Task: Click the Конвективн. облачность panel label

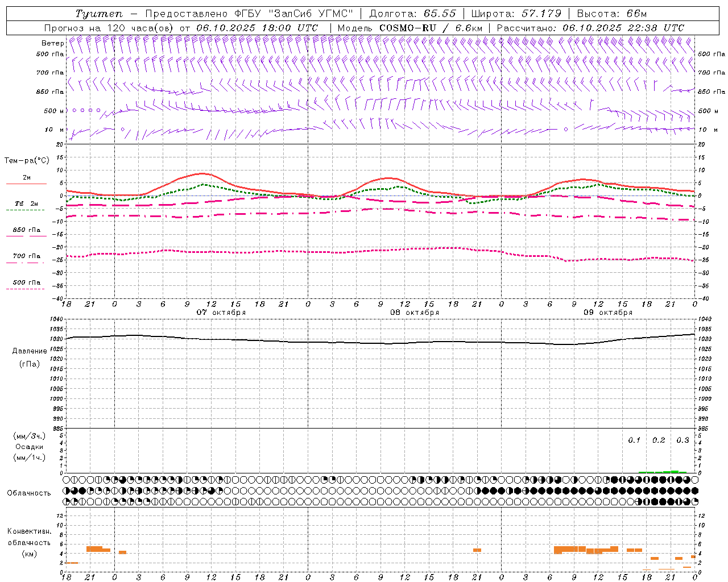Action: pos(29,537)
